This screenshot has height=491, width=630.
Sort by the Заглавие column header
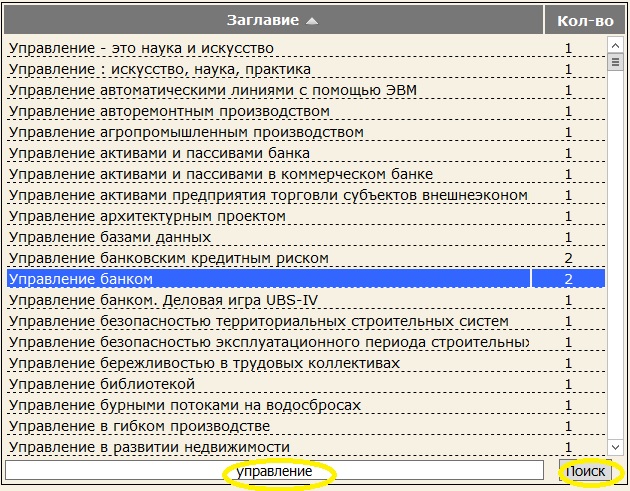pos(267,20)
